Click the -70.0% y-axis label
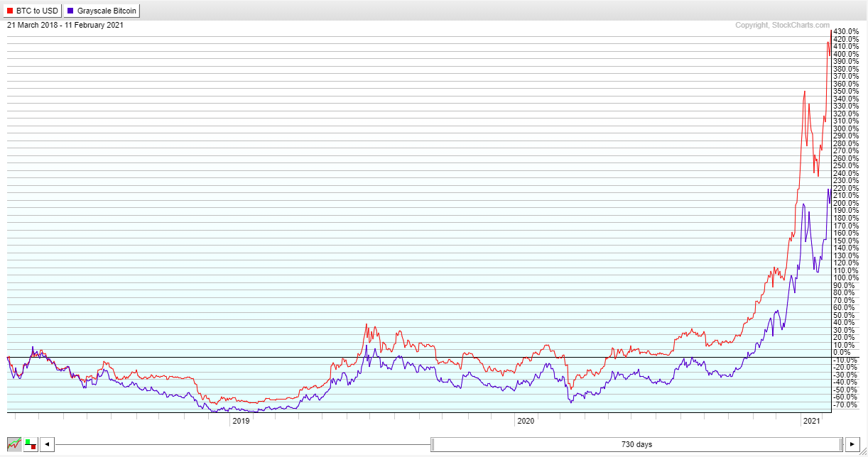This screenshot has height=457, width=868. click(846, 404)
